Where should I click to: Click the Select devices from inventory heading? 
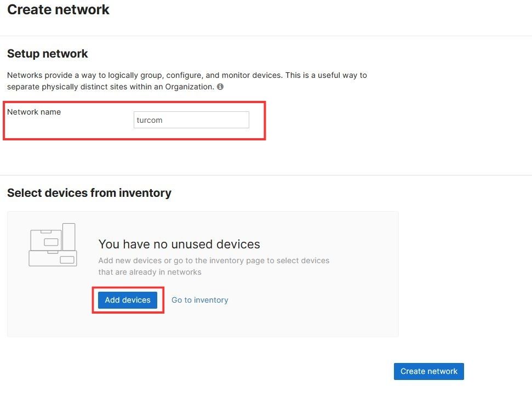pyautogui.click(x=89, y=193)
